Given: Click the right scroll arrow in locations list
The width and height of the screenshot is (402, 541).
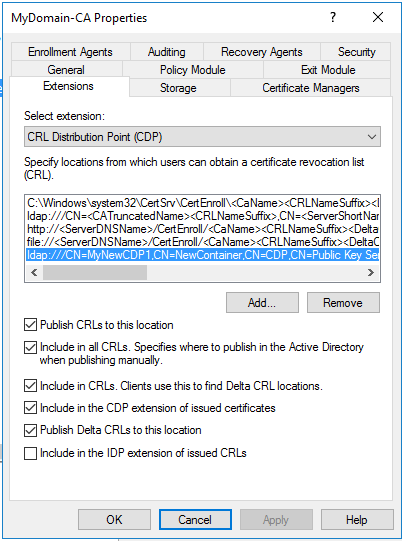Looking at the screenshot, I should point(371,273).
